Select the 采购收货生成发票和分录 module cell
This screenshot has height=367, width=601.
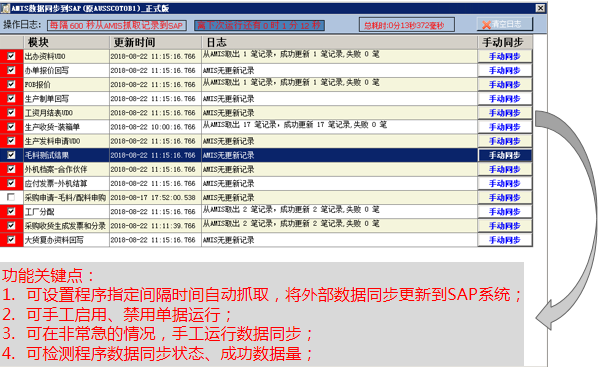[x=67, y=226]
